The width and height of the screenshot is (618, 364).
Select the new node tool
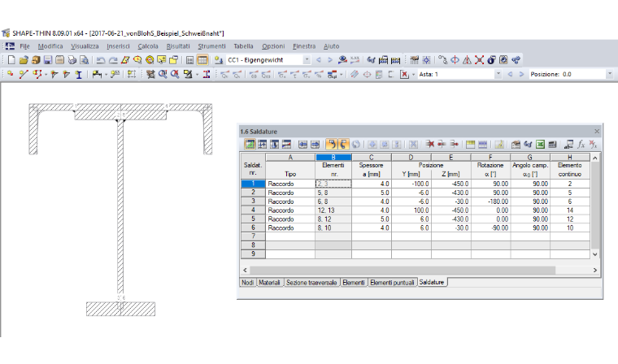[x=11, y=74]
